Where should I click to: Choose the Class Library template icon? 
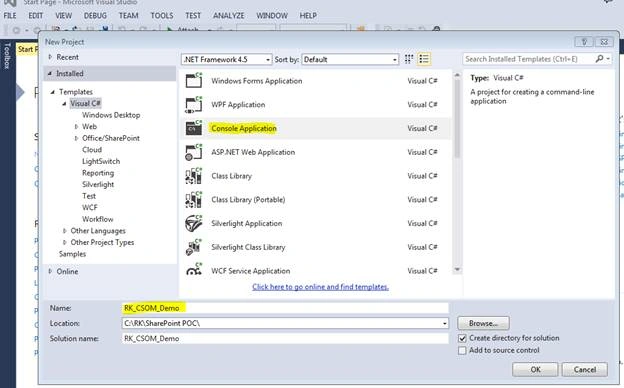click(194, 176)
